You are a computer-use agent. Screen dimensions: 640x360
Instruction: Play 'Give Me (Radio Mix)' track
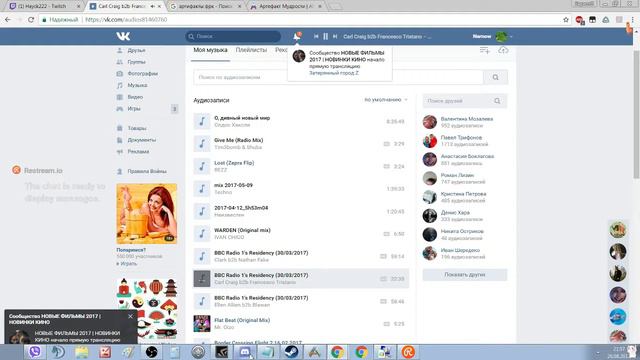tap(202, 144)
